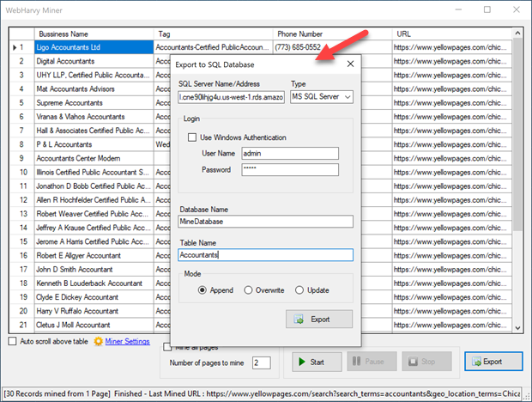This screenshot has width=532, height=402.
Task: Open the Miner Settings link
Action: tap(127, 341)
